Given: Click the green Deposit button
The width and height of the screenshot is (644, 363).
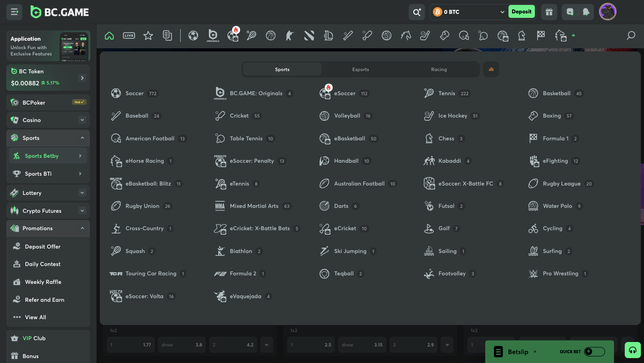Looking at the screenshot, I should tap(521, 12).
